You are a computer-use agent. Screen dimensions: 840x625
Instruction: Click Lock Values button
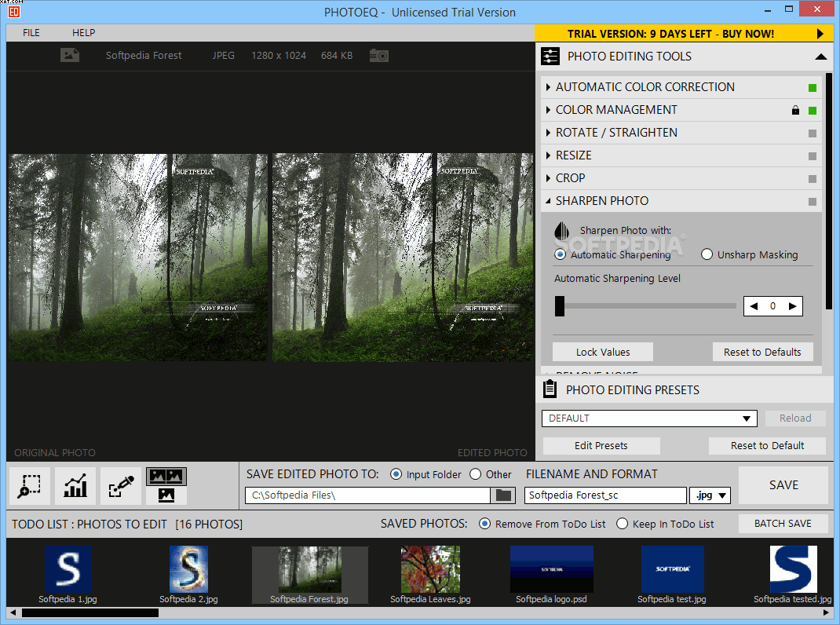[x=603, y=353]
